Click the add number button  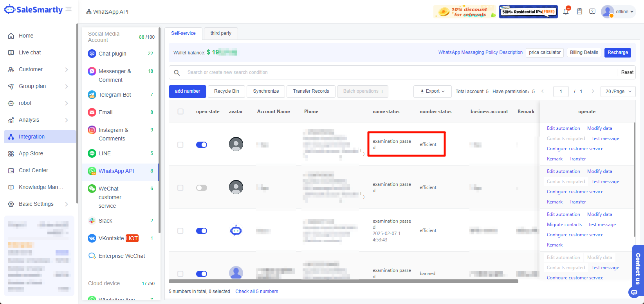pos(188,91)
